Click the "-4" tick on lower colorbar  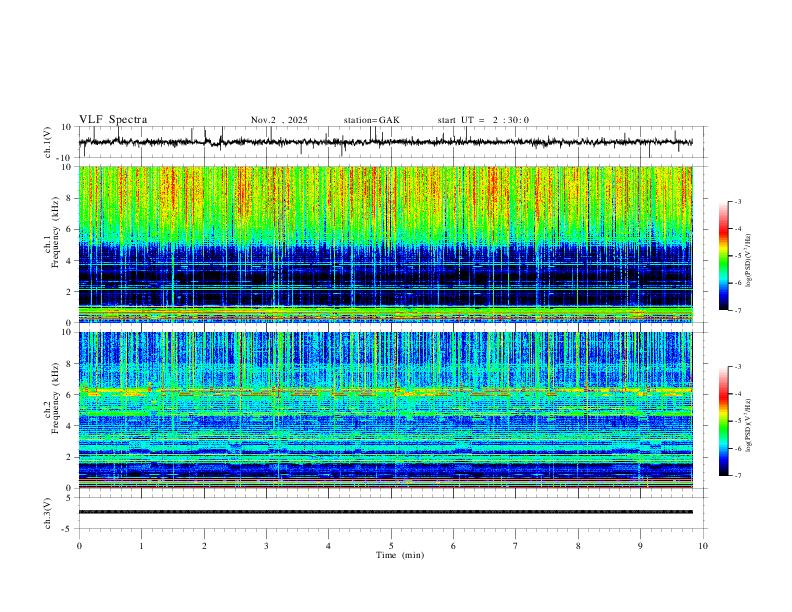737,394
